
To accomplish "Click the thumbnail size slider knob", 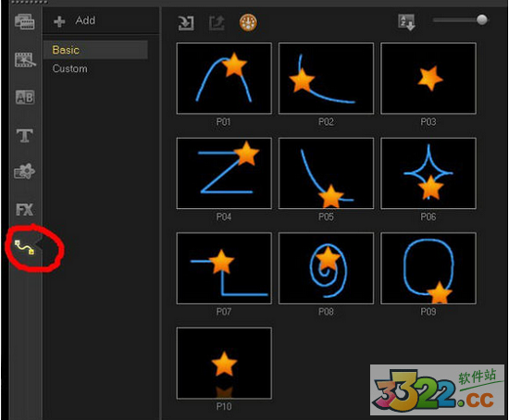I will (482, 19).
